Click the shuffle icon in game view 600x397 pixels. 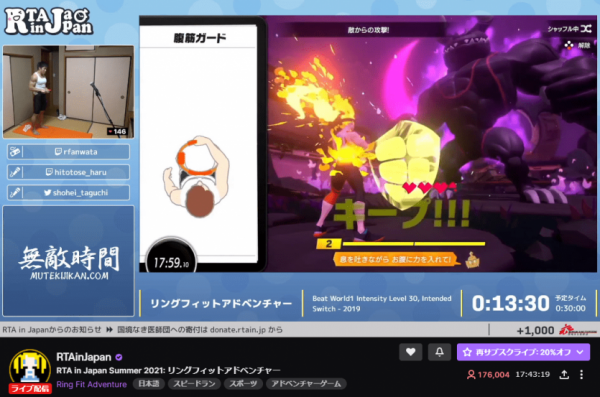click(586, 29)
